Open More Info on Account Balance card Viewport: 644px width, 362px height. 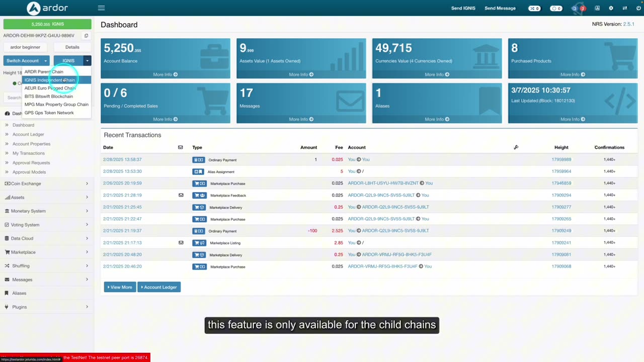[x=166, y=74]
